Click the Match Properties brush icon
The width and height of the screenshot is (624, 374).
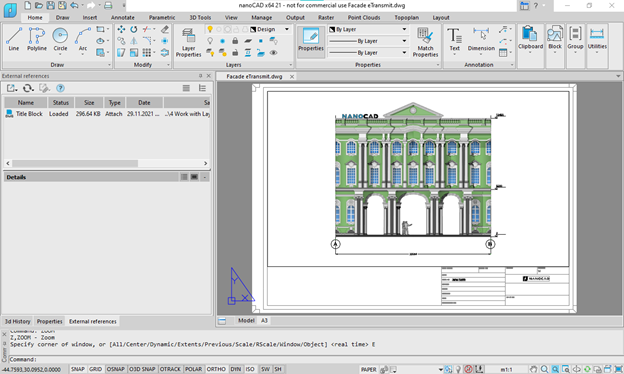[x=425, y=43]
